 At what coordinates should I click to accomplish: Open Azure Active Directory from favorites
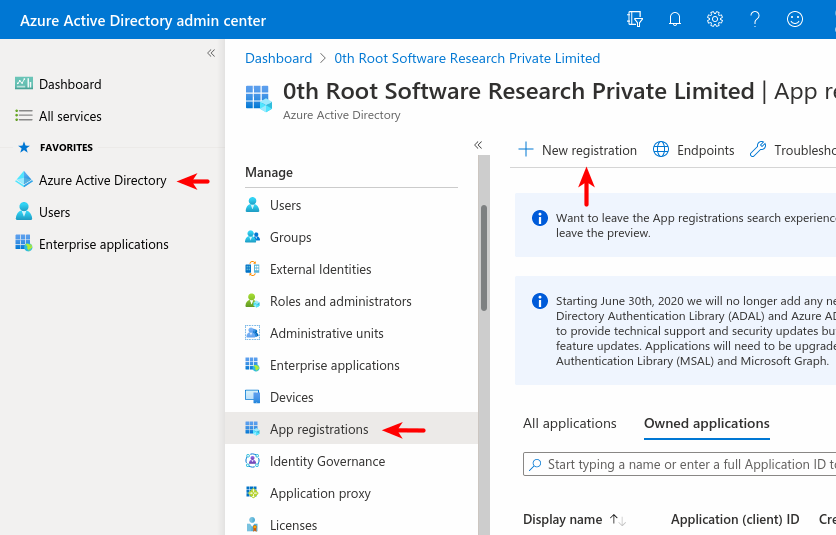coord(102,181)
